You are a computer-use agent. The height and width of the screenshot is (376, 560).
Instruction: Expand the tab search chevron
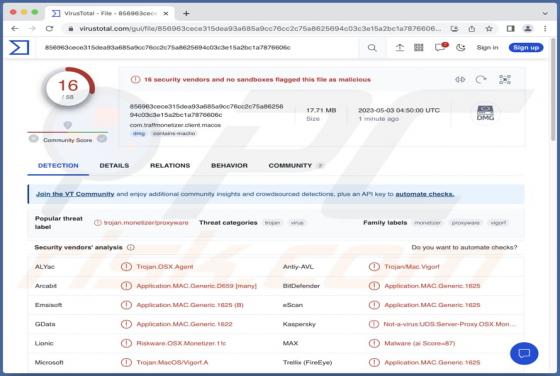(x=545, y=13)
